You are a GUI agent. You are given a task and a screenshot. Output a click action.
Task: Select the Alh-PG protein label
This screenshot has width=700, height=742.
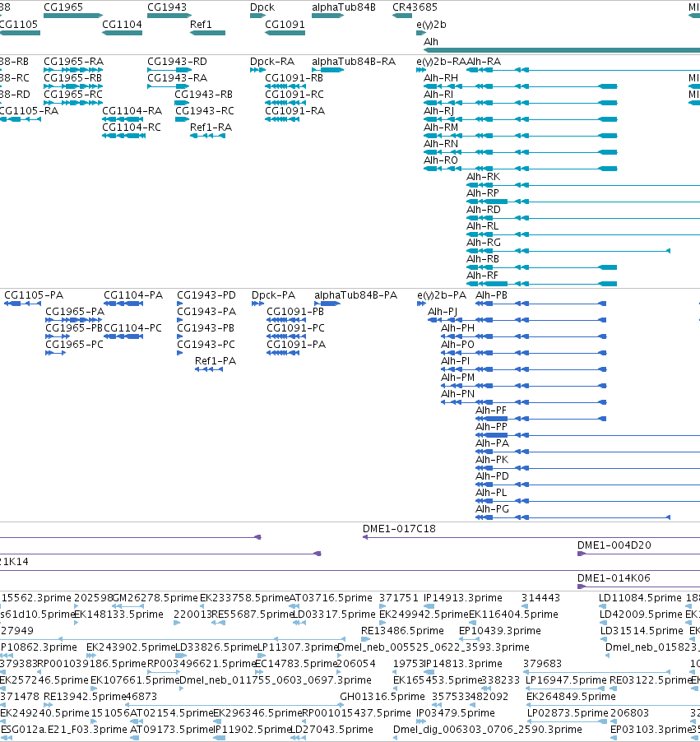click(x=492, y=508)
